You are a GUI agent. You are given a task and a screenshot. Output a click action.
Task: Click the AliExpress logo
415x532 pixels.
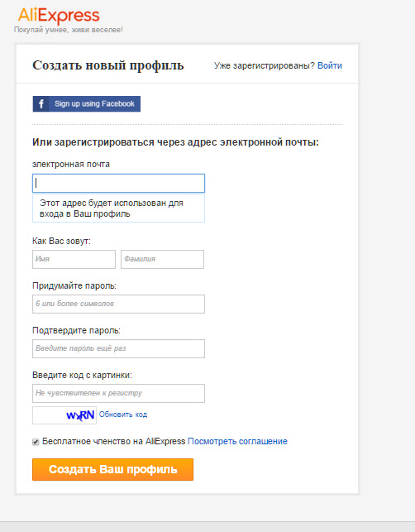(x=59, y=16)
